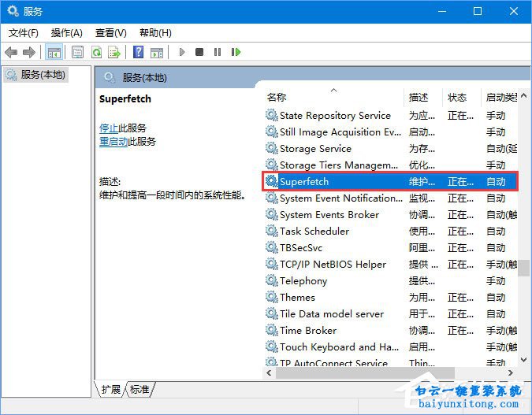This screenshot has width=532, height=415.
Task: Click gear icon of System Event Notification row
Action: [271, 198]
